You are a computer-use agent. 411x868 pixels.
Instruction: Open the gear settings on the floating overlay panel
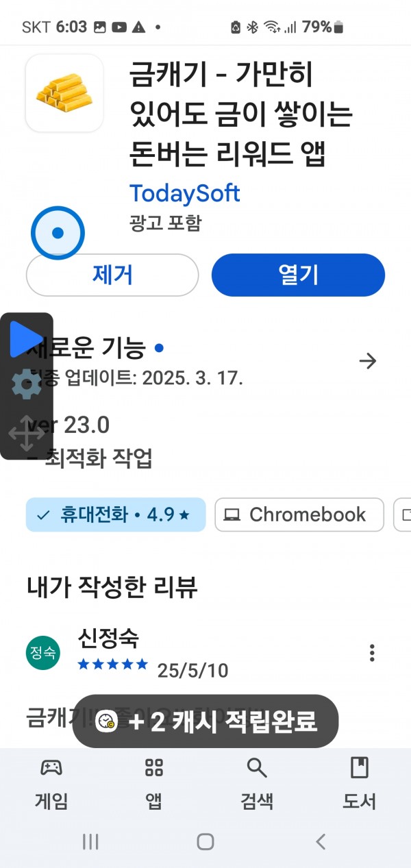click(x=27, y=384)
